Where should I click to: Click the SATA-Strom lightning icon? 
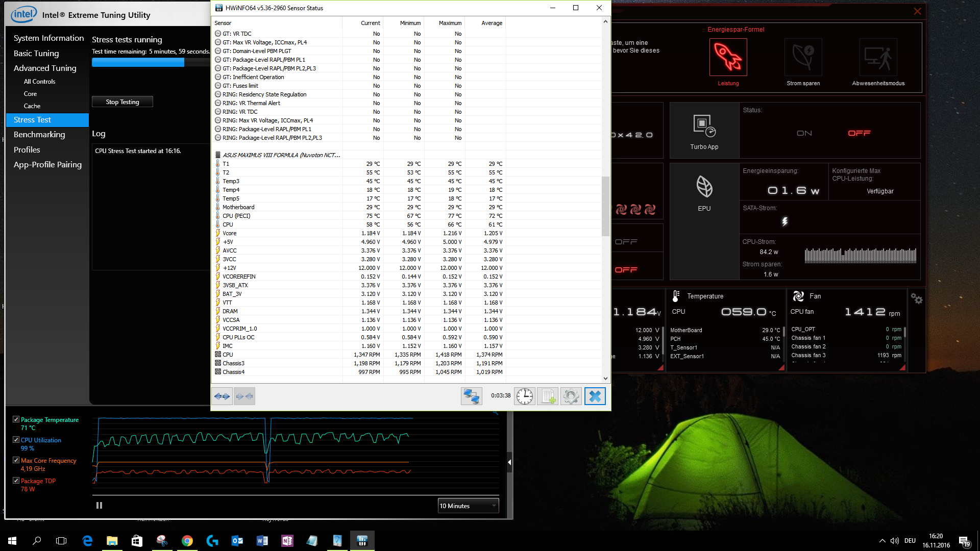[785, 221]
